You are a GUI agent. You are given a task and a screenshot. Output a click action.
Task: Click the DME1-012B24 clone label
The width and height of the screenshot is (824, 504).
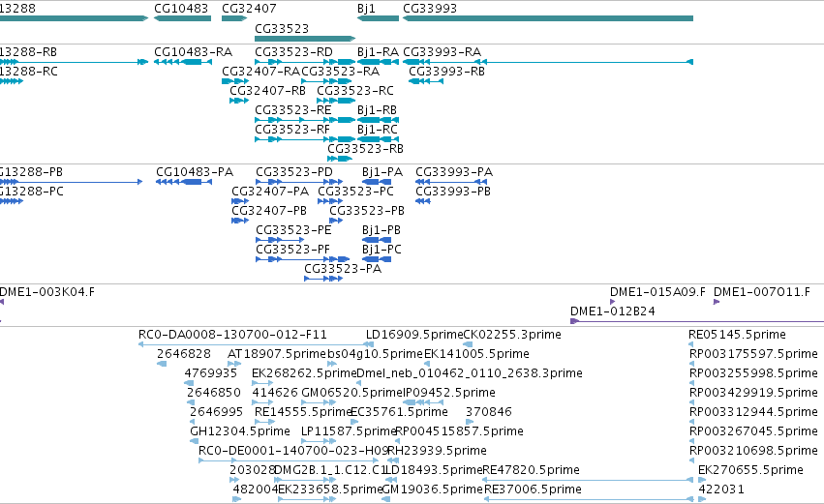coord(613,311)
